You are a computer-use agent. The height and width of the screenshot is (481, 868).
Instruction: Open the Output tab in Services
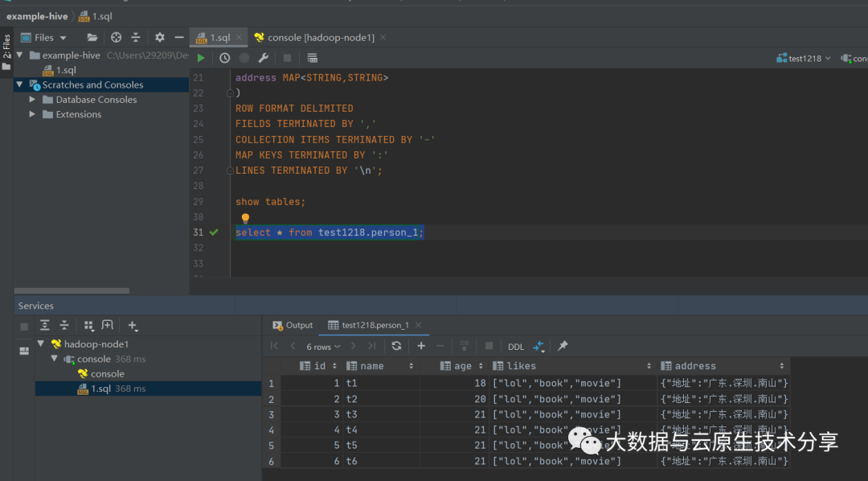(x=293, y=325)
